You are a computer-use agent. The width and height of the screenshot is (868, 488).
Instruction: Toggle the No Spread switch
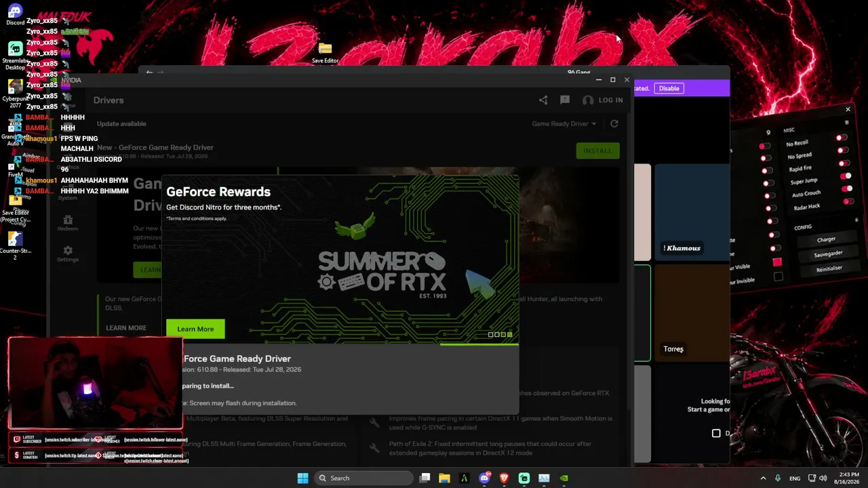click(843, 150)
